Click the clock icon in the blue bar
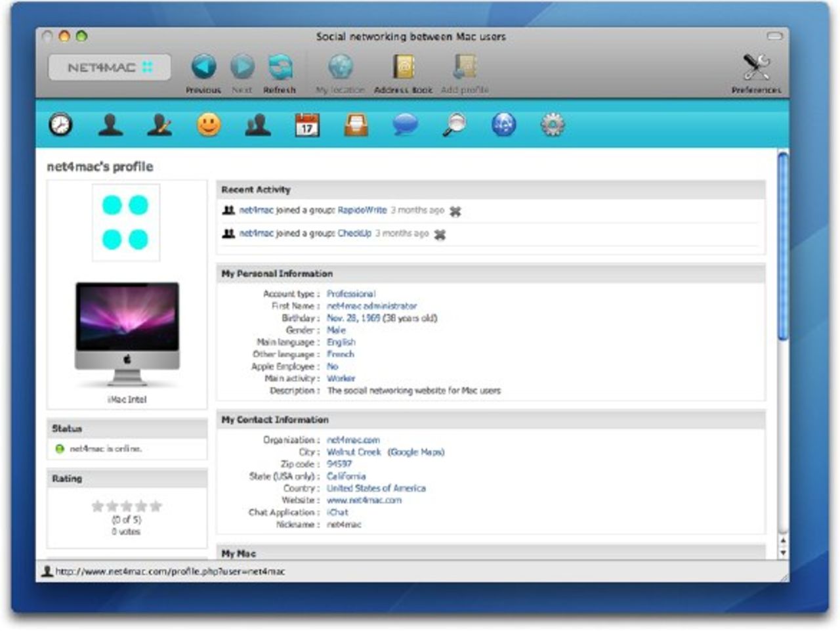840x631 pixels. pos(60,124)
